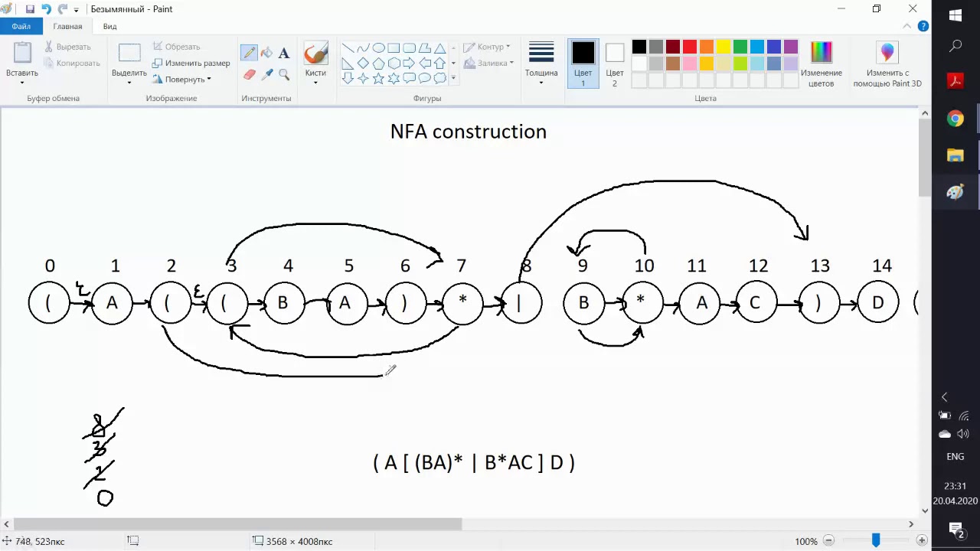This screenshot has height=551, width=980.
Task: Click the Cut (Вырезать) command
Action: [x=67, y=47]
